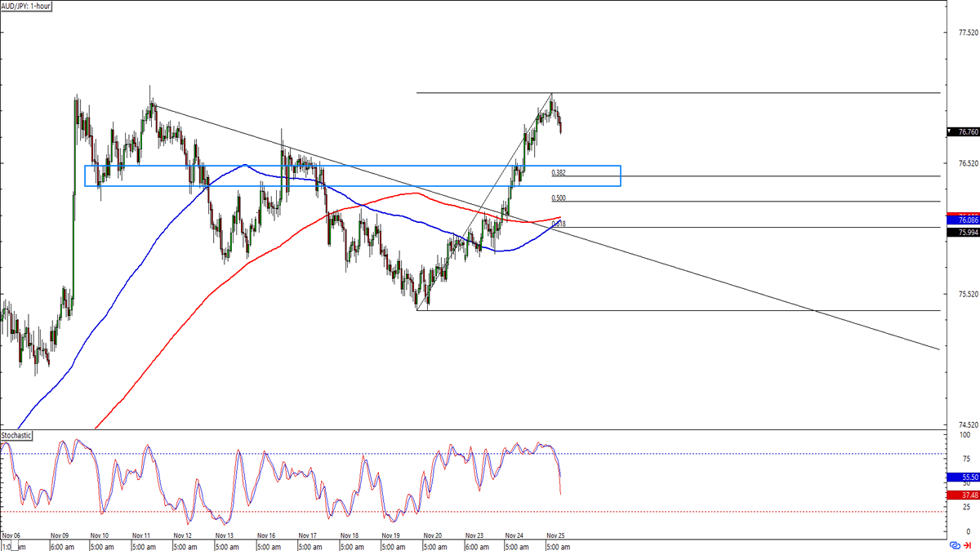Click the 77.520 price axis label
Screen dimensions: 980x551
969,33
